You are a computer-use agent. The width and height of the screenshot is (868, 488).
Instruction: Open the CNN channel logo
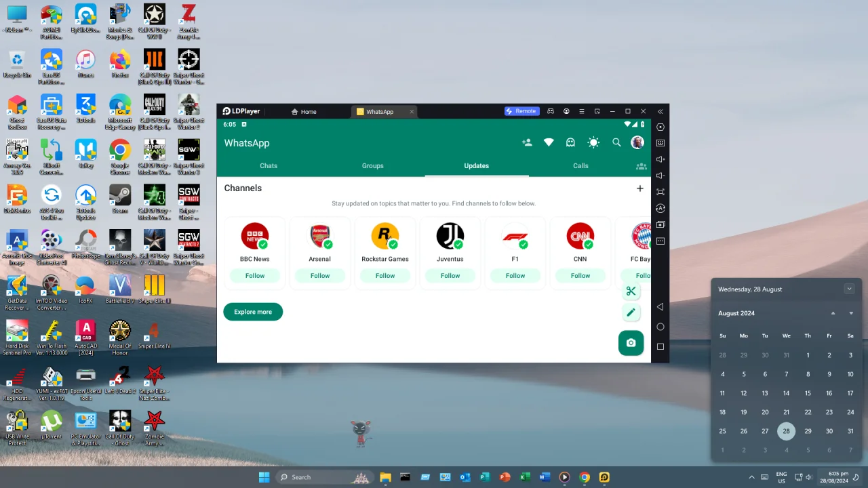pyautogui.click(x=580, y=236)
